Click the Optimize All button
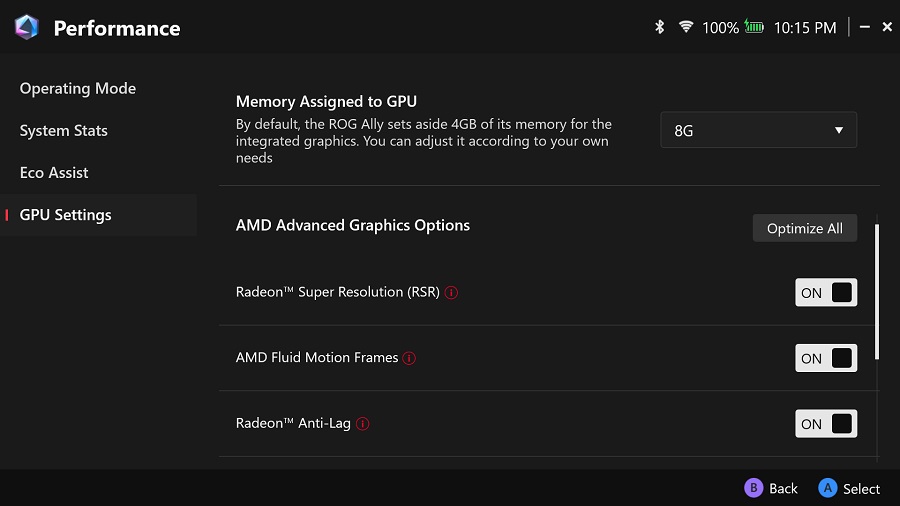 pyautogui.click(x=804, y=228)
